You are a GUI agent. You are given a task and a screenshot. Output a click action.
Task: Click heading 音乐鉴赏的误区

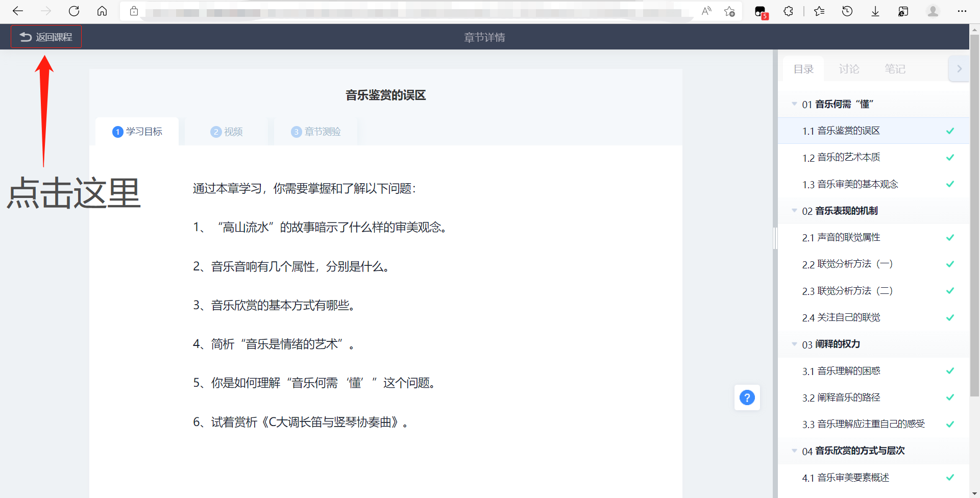[386, 95]
